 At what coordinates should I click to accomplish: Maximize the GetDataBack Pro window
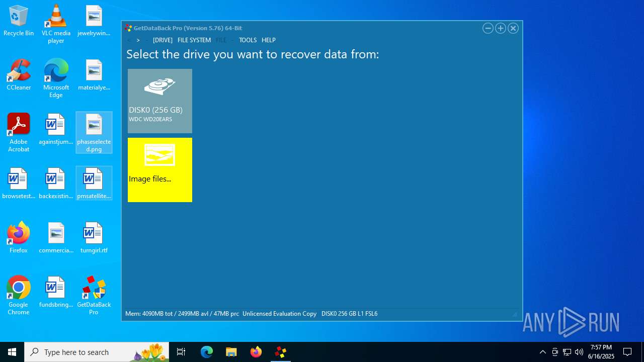tap(501, 28)
